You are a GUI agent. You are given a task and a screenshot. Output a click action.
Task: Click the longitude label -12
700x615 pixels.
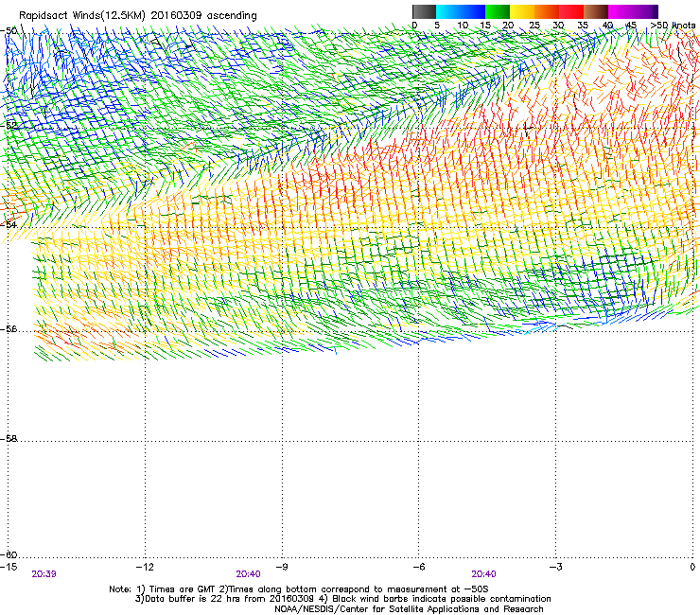point(145,567)
